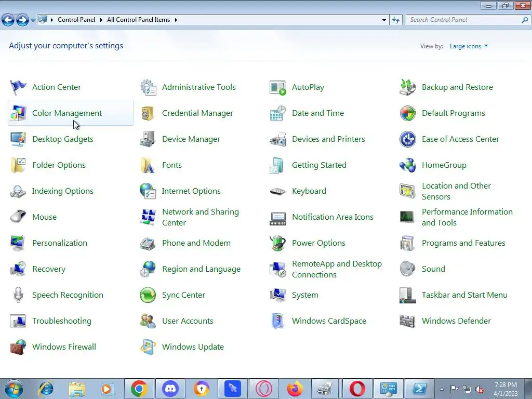
Task: Click the search magnifier icon
Action: pos(525,20)
